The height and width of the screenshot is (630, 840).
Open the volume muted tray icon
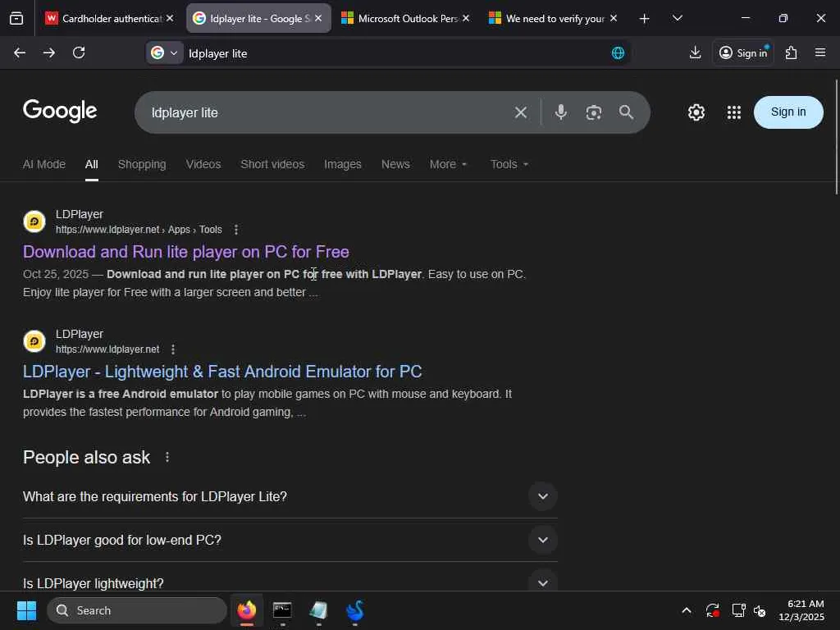coord(760,610)
